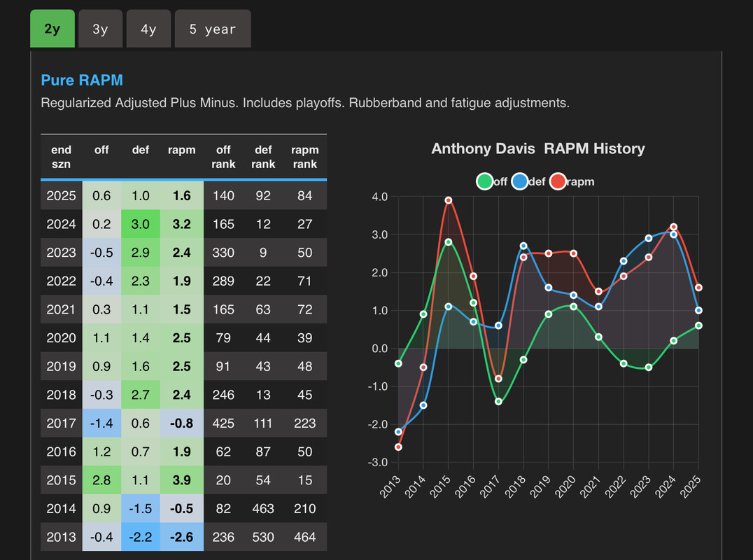This screenshot has width=753, height=560.
Task: Click the 2013 season row label
Action: [61, 536]
